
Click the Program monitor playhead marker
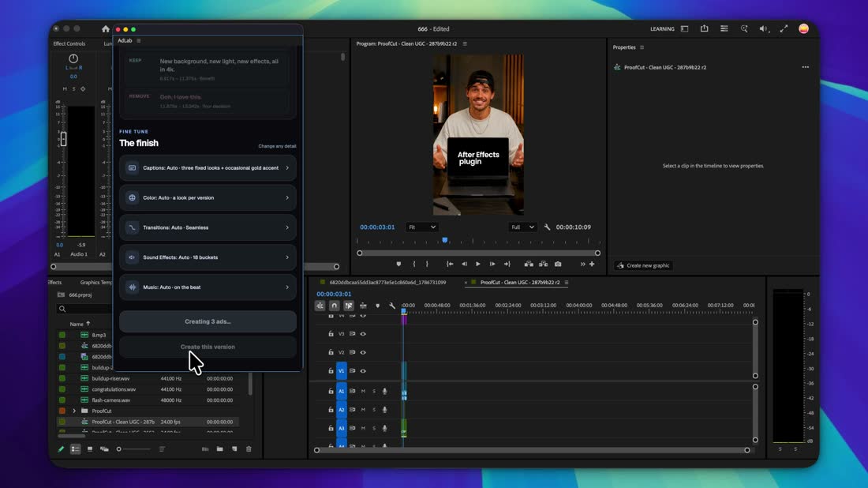[x=444, y=240]
